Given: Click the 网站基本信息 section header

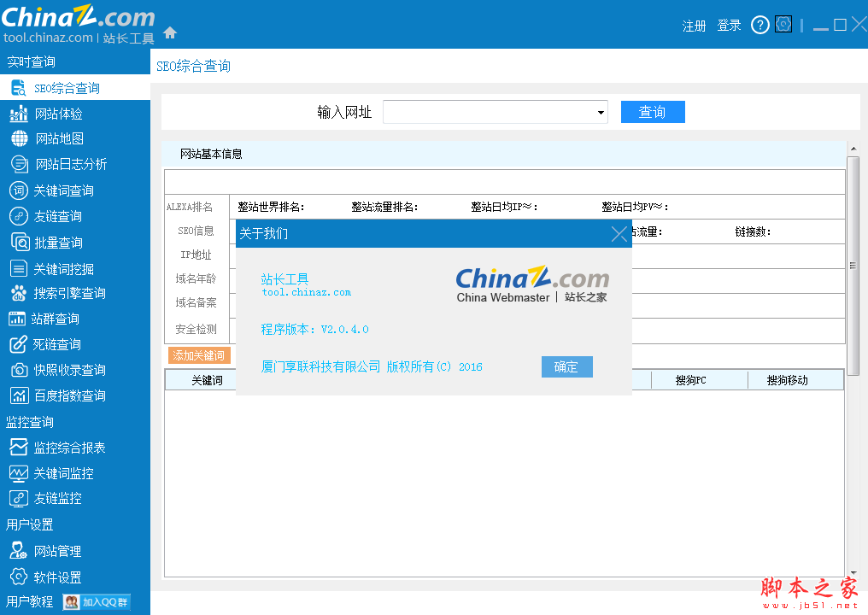Looking at the screenshot, I should point(211,154).
